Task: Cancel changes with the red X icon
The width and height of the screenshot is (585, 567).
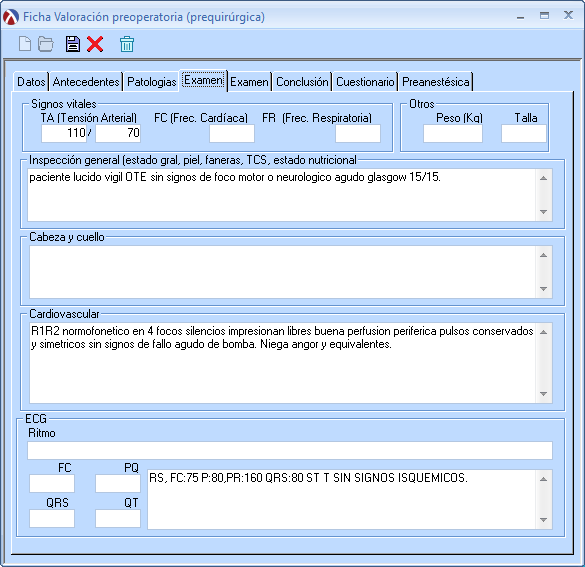Action: 95,44
